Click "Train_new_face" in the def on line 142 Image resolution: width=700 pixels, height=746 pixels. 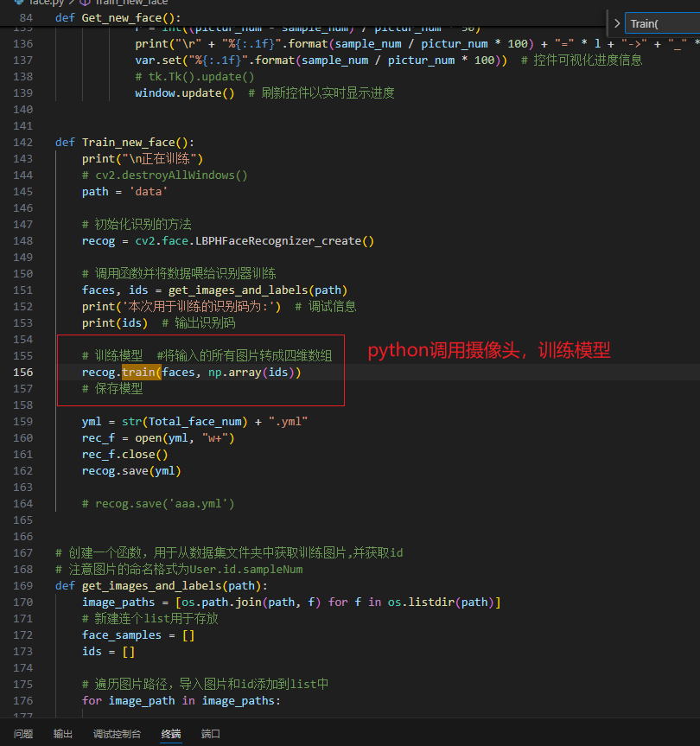[129, 143]
